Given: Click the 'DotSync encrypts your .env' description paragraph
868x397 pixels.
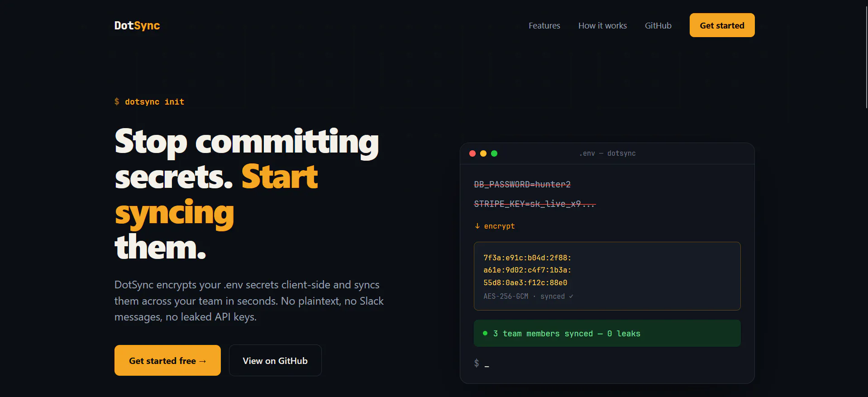Looking at the screenshot, I should click(249, 301).
